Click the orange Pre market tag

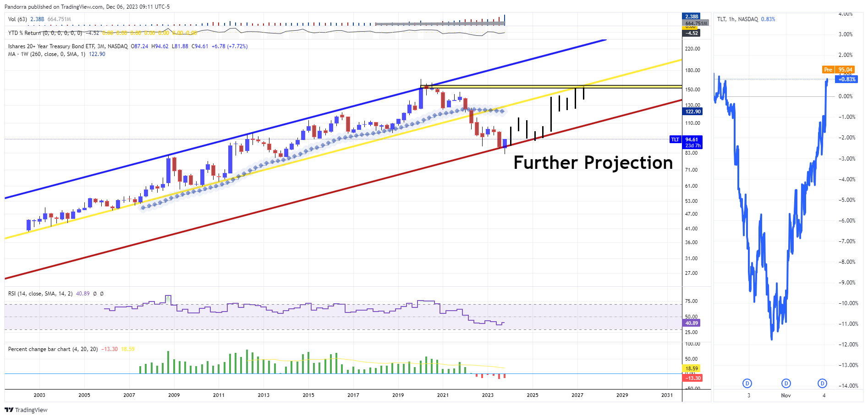828,70
